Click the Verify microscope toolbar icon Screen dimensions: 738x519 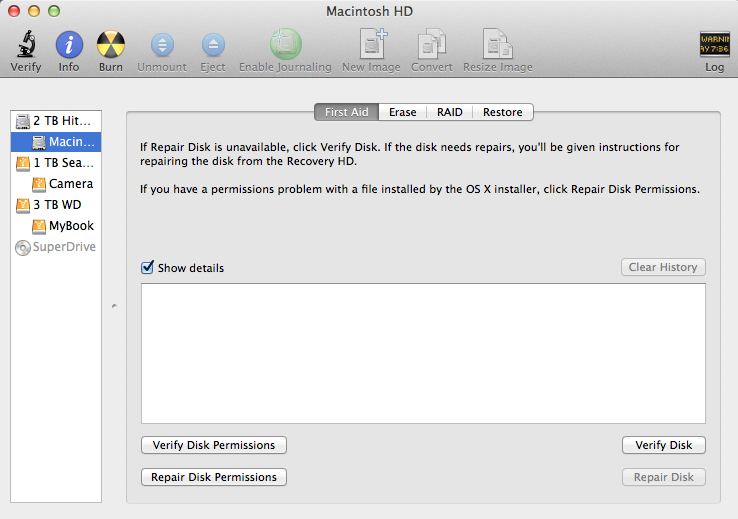point(26,44)
